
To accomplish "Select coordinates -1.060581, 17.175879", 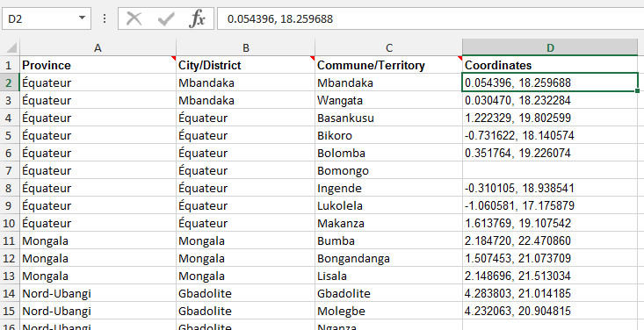I will 550,205.
